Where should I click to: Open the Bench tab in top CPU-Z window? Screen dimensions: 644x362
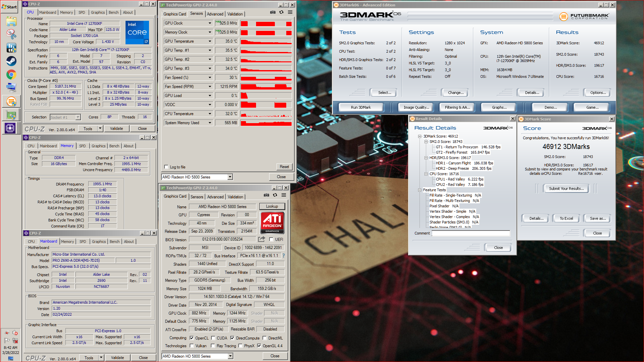(113, 12)
